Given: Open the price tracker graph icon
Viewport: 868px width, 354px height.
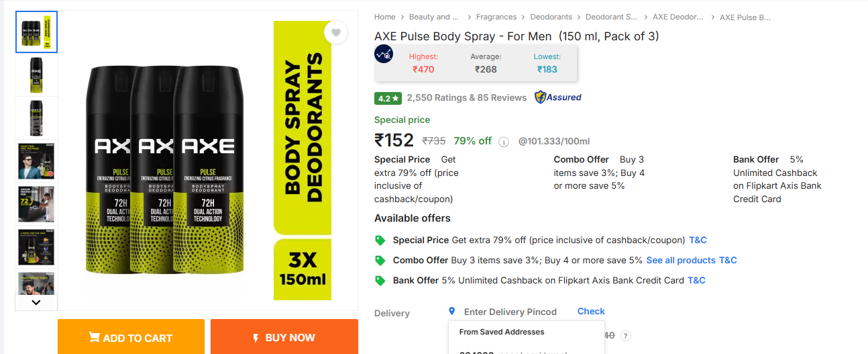Looking at the screenshot, I should point(384,54).
